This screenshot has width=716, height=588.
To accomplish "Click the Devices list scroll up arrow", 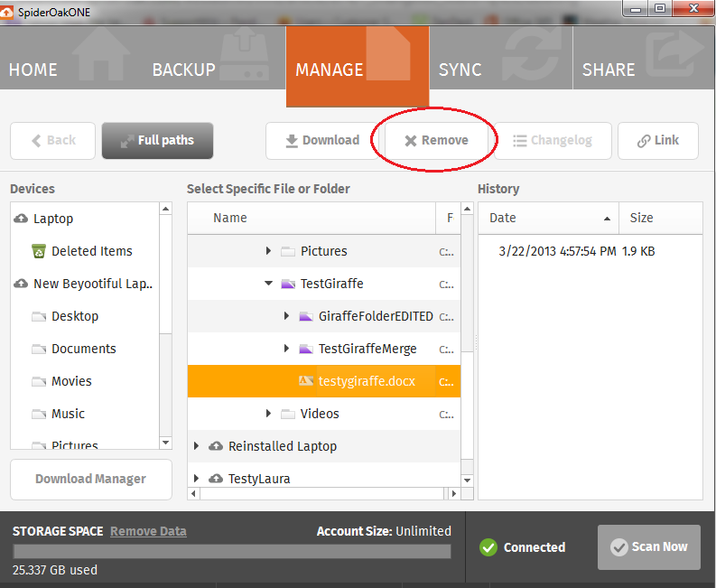I will coord(166,209).
